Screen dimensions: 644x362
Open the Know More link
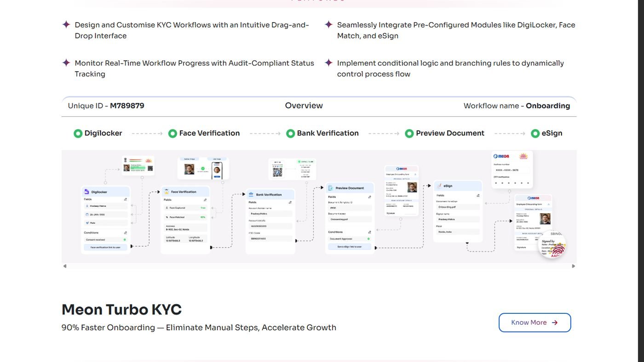tap(535, 322)
